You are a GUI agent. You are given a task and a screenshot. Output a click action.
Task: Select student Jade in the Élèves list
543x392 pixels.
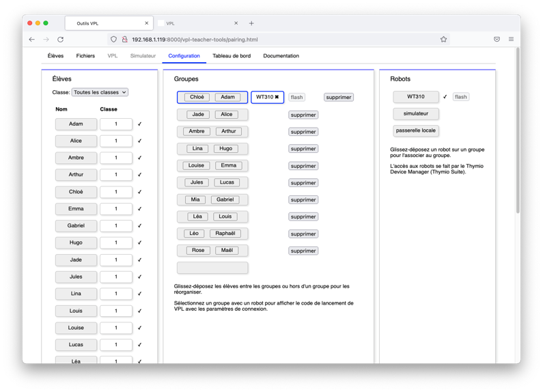pos(76,260)
